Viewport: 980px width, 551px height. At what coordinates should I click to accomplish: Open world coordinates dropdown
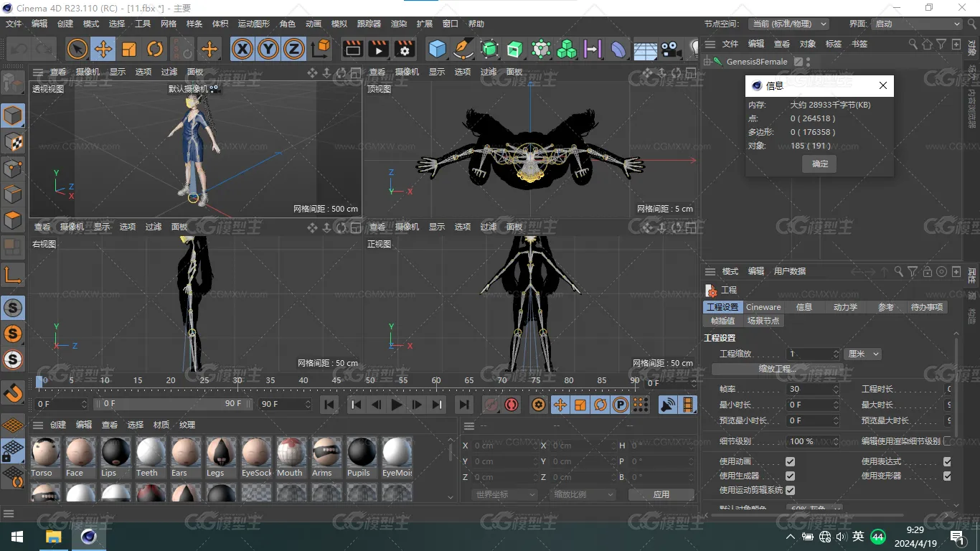point(505,494)
